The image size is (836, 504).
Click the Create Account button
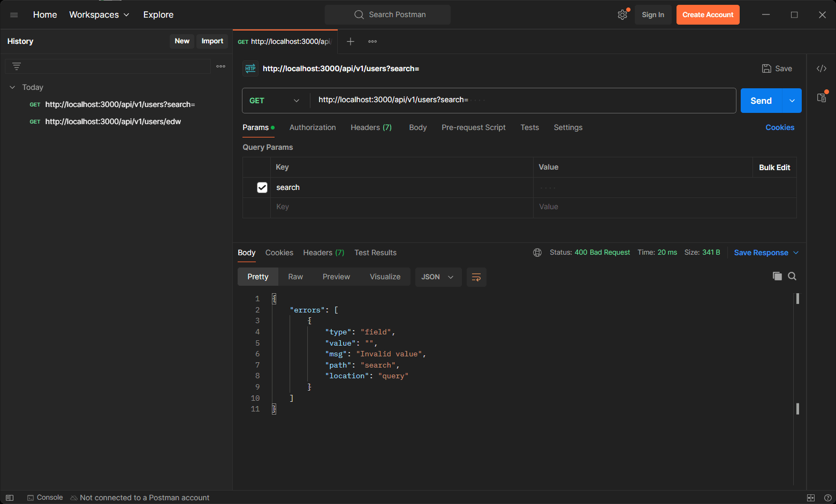pyautogui.click(x=708, y=14)
